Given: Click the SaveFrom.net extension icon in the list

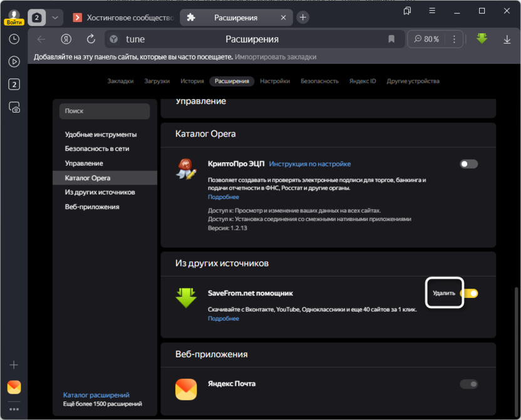Looking at the screenshot, I should coord(186,298).
